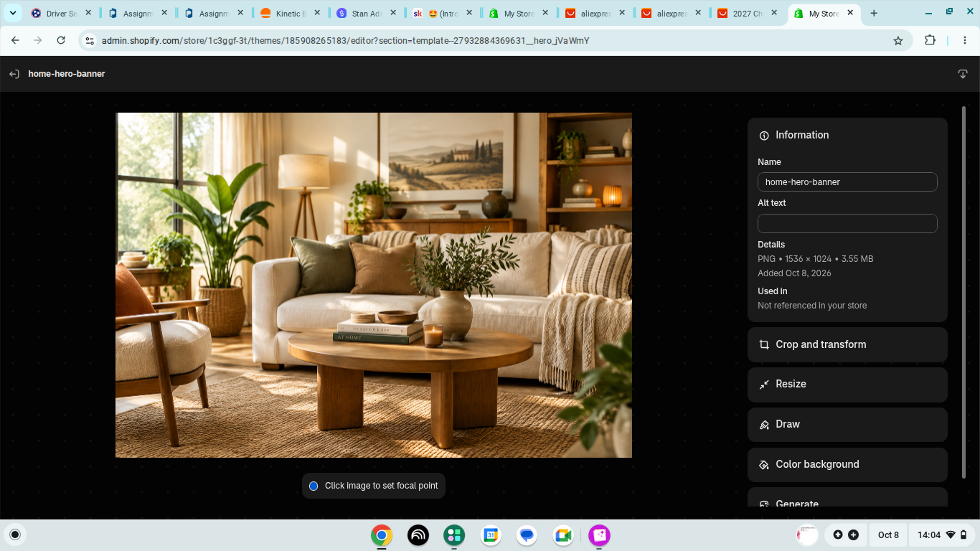This screenshot has height=551, width=980.
Task: Open quick settings from the 14:04 clock
Action: pos(942,535)
